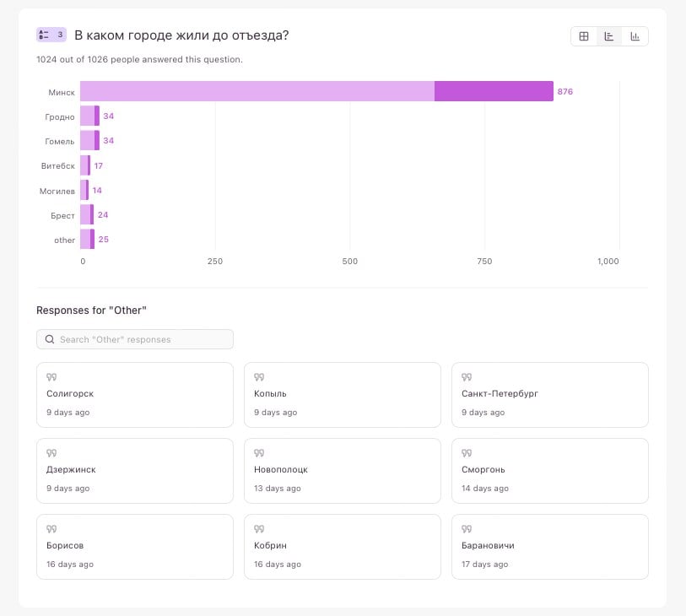Select the horizontal bar chart view
Image resolution: width=686 pixels, height=616 pixels.
(609, 36)
